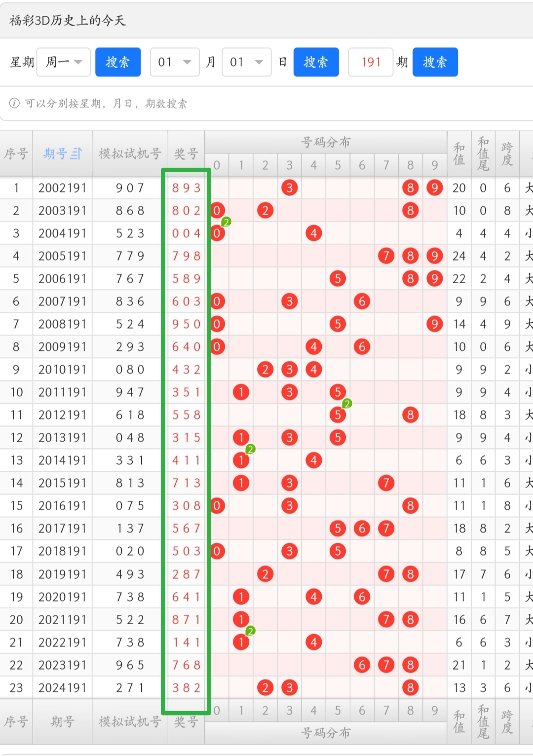Image resolution: width=533 pixels, height=756 pixels.
Task: Select issue number 2011191
Action: (62, 392)
